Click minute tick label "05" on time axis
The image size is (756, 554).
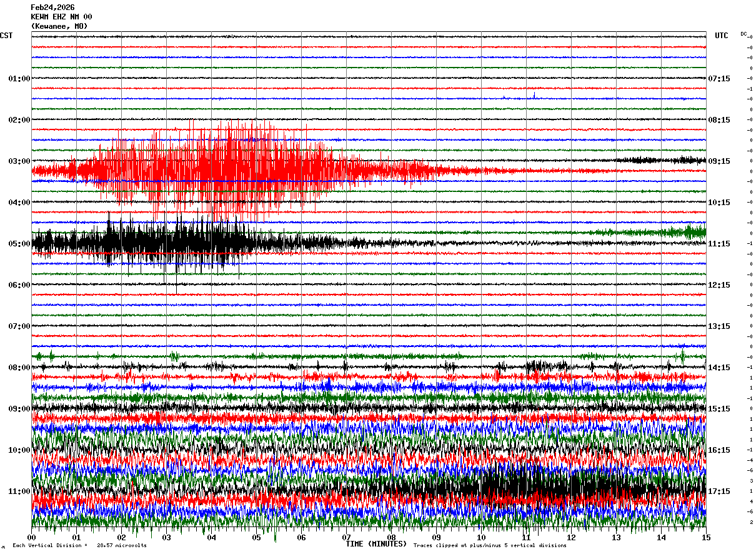coord(257,538)
